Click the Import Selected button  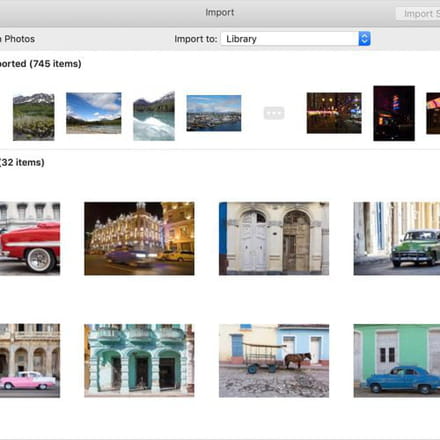tap(418, 14)
